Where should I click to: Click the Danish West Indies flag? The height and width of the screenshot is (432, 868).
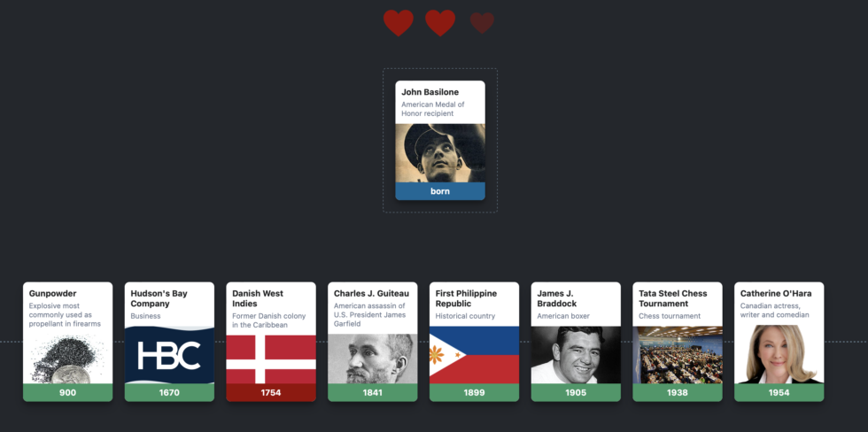click(271, 359)
